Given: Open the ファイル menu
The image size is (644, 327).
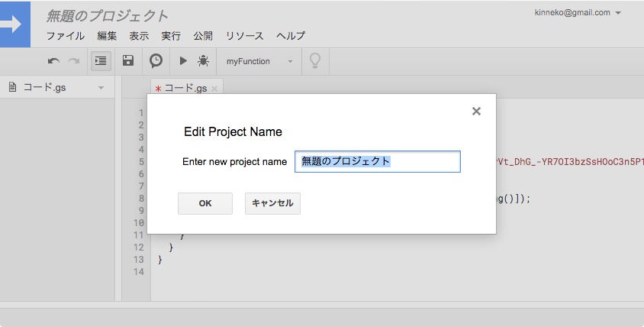Looking at the screenshot, I should tap(65, 36).
